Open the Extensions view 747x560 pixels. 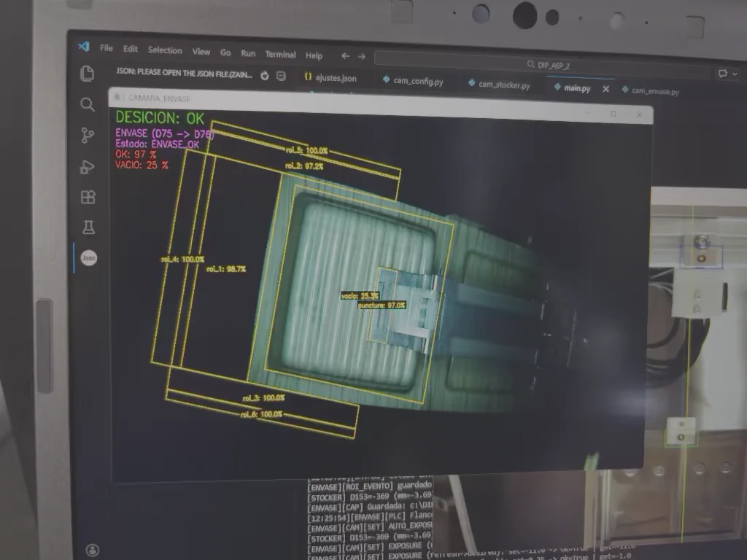[x=88, y=197]
